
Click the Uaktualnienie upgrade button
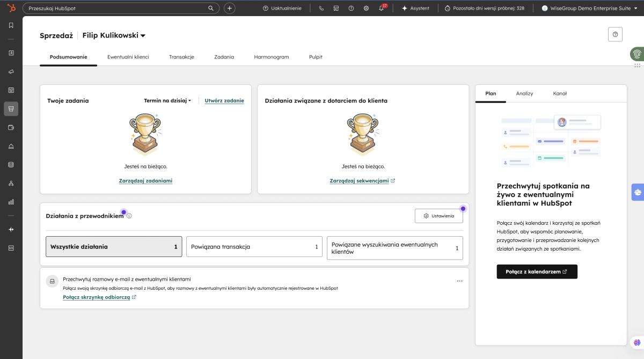click(282, 8)
